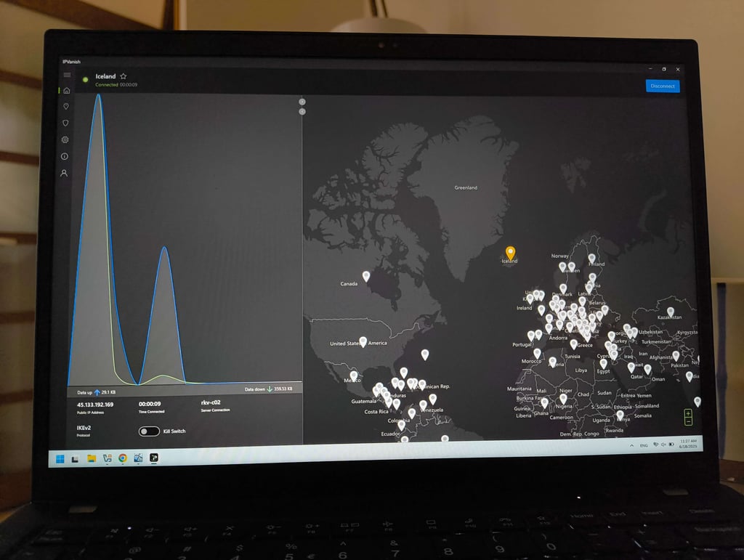Select the Kazakhstan server pin

coord(670,312)
